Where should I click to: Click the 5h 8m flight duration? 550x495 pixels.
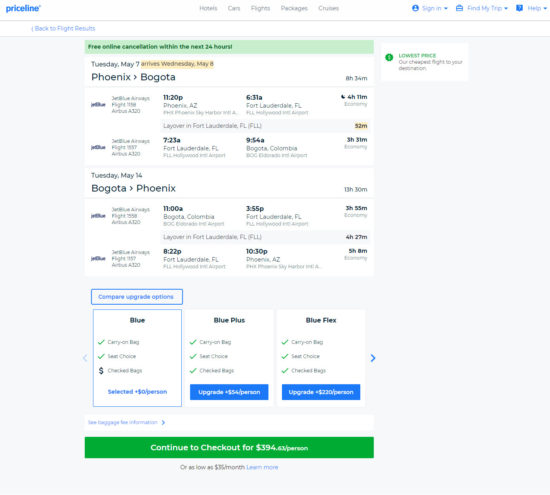358,251
